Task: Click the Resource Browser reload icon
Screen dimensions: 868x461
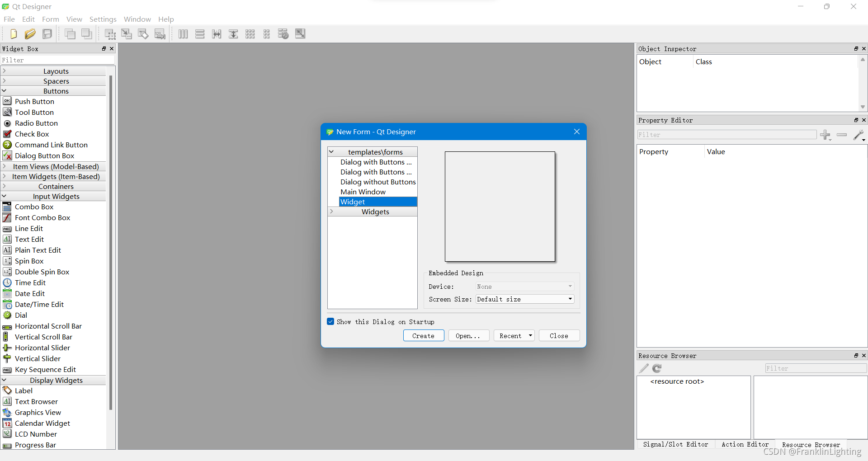Action: 657,368
